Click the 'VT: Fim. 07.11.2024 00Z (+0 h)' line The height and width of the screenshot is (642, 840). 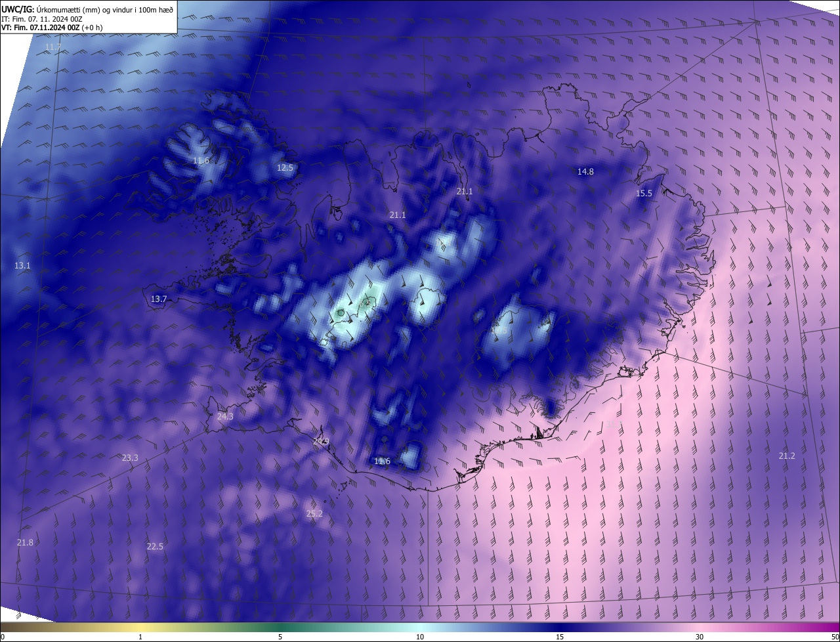(x=52, y=28)
